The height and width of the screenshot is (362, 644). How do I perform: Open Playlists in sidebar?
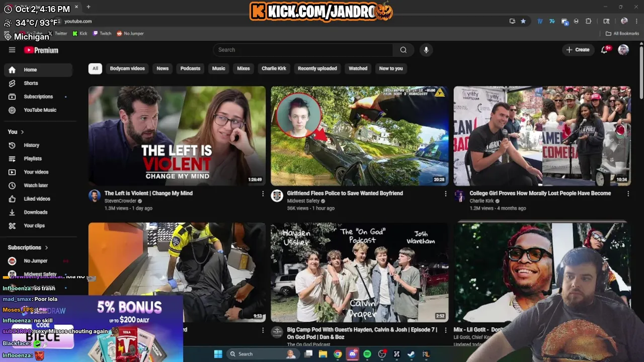click(x=38, y=159)
